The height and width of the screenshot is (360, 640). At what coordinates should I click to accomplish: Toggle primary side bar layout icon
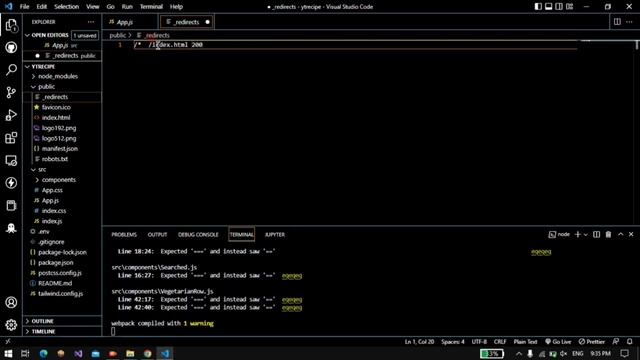(x=538, y=7)
